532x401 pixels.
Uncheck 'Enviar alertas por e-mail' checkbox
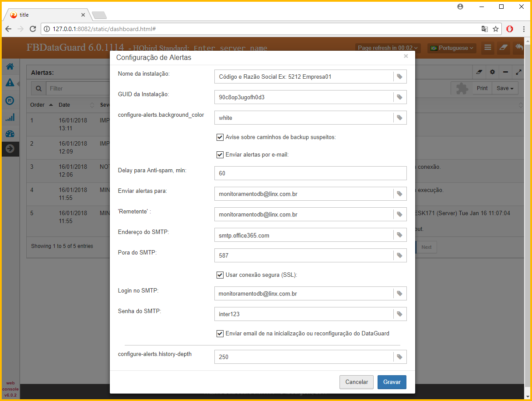pyautogui.click(x=220, y=154)
